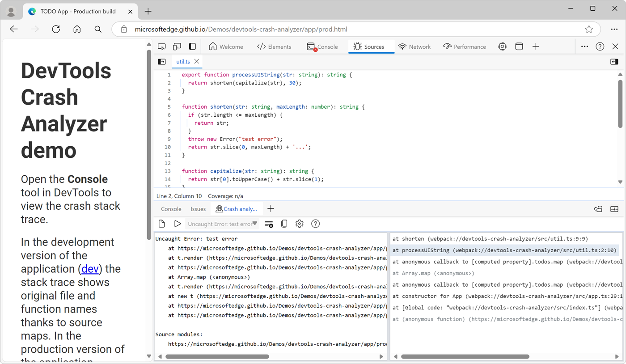Toggle the DevTools sidebar dock icon
The height and width of the screenshot is (364, 626).
click(x=192, y=47)
